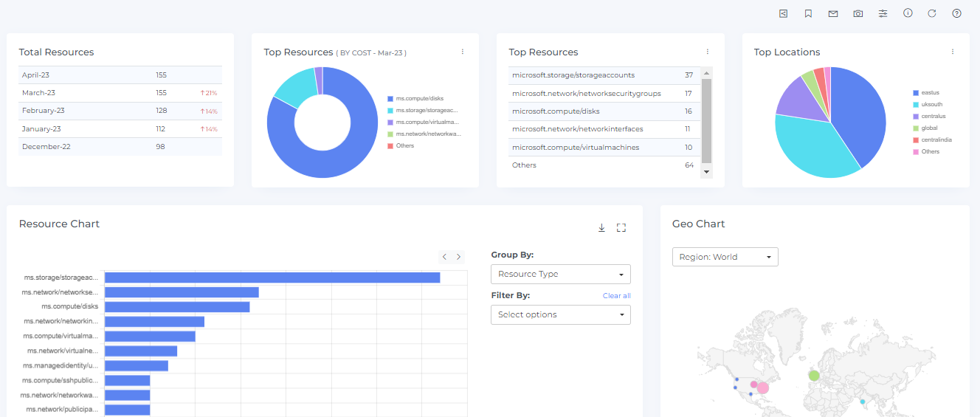Bookmark this dashboard view
Viewport: 980px width, 417px height.
pos(808,13)
